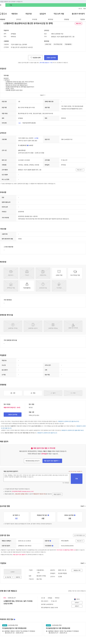Click the 통근버스 benefit icon
The height and width of the screenshot is (644, 86).
pyautogui.click(x=11, y=273)
